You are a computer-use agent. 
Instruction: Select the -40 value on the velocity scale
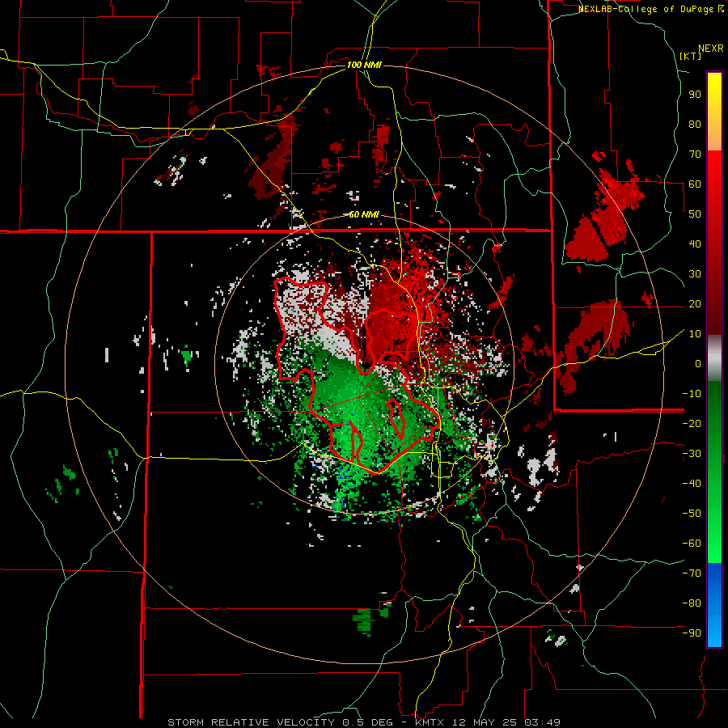pyautogui.click(x=692, y=484)
